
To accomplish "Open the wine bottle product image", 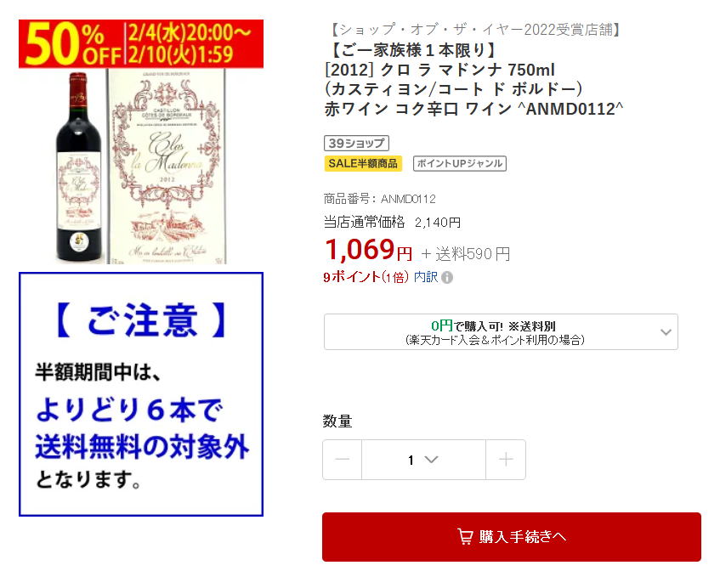I will coord(79,167).
